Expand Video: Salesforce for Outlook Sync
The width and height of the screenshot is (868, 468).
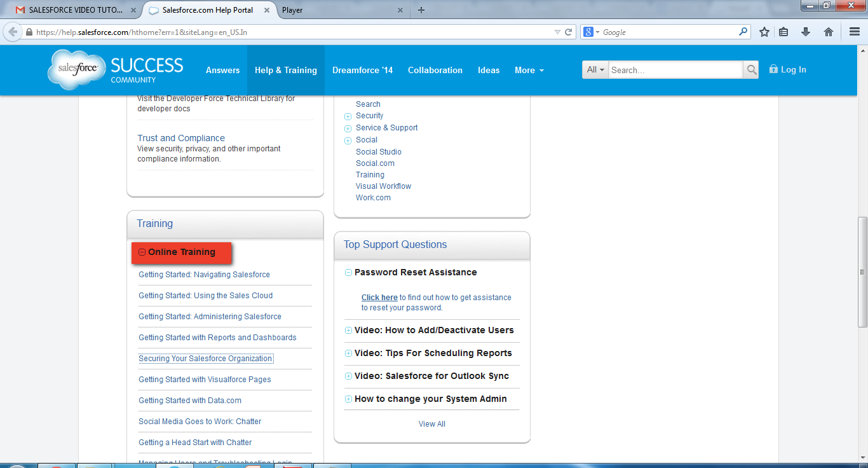[x=348, y=376]
